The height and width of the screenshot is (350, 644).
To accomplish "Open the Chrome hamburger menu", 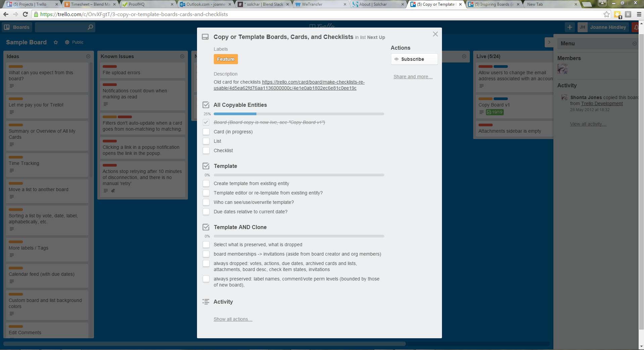I will pyautogui.click(x=639, y=14).
